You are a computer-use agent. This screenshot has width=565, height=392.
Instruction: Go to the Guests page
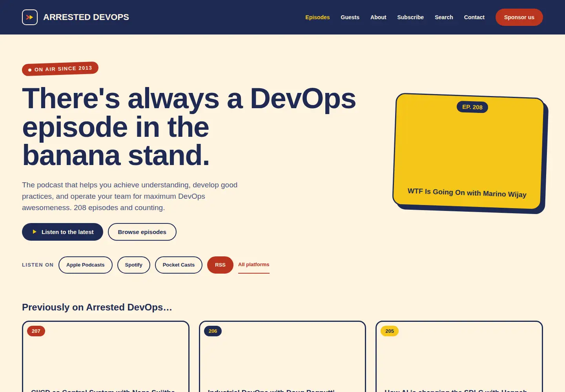coord(350,17)
